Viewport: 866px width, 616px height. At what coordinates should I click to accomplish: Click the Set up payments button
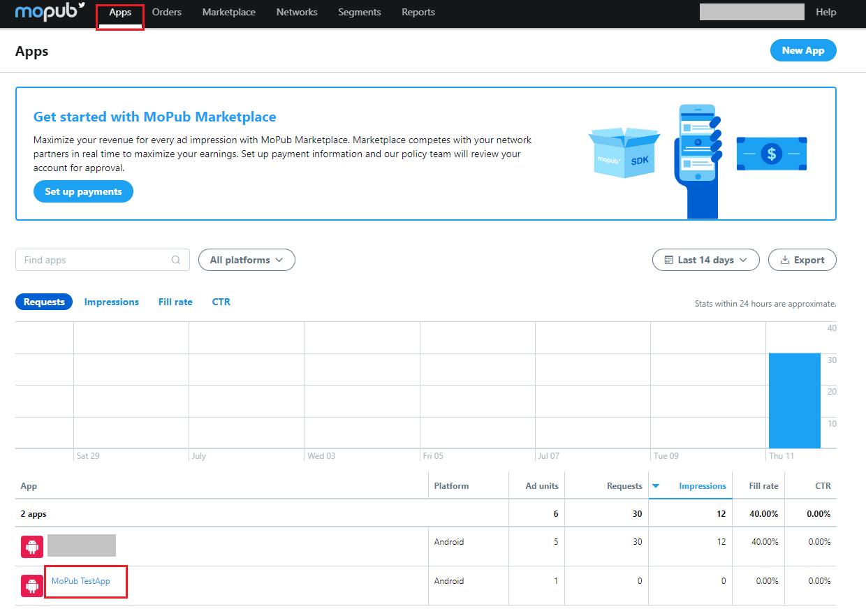tap(83, 191)
